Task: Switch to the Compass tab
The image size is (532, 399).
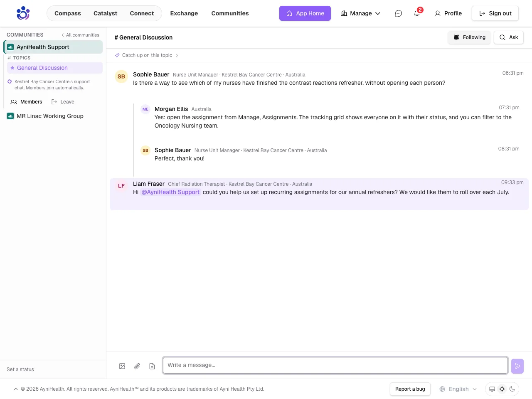Action: (x=68, y=13)
